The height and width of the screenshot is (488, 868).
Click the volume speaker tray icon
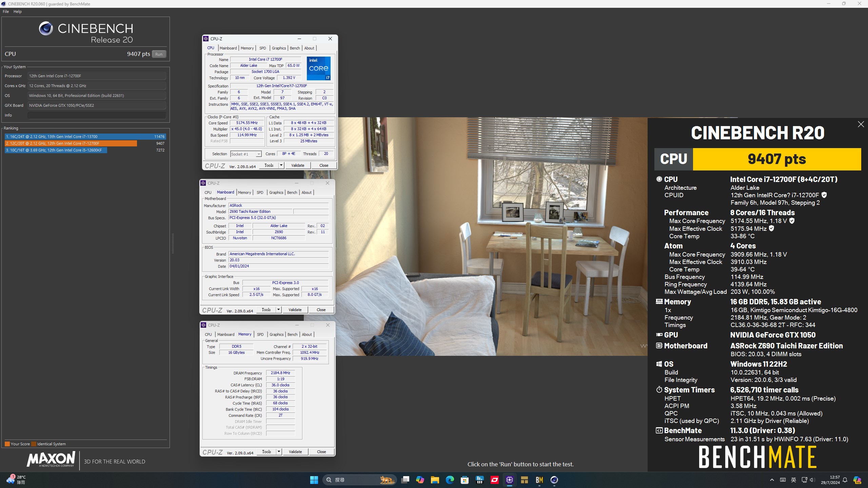812,480
